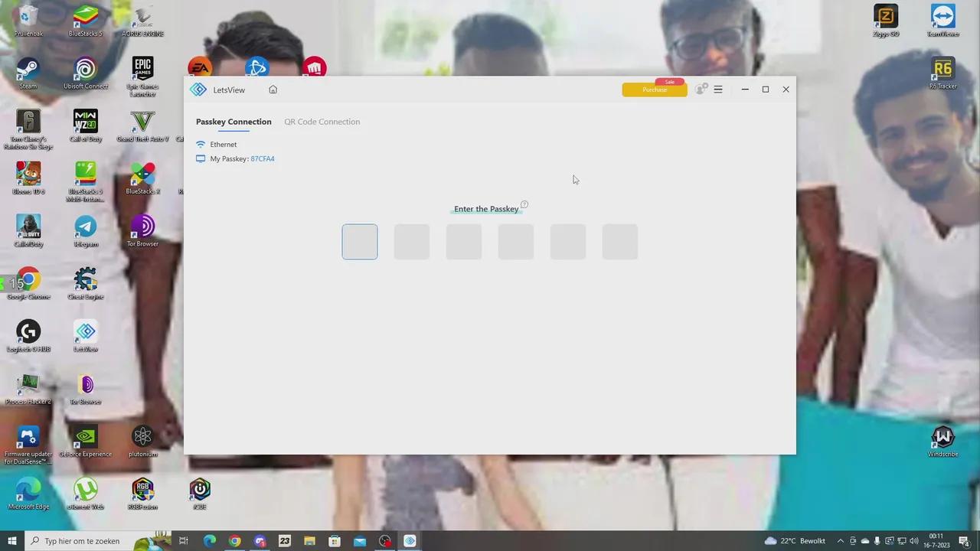
Task: Focus the fourth passkey digit box
Action: (x=516, y=242)
